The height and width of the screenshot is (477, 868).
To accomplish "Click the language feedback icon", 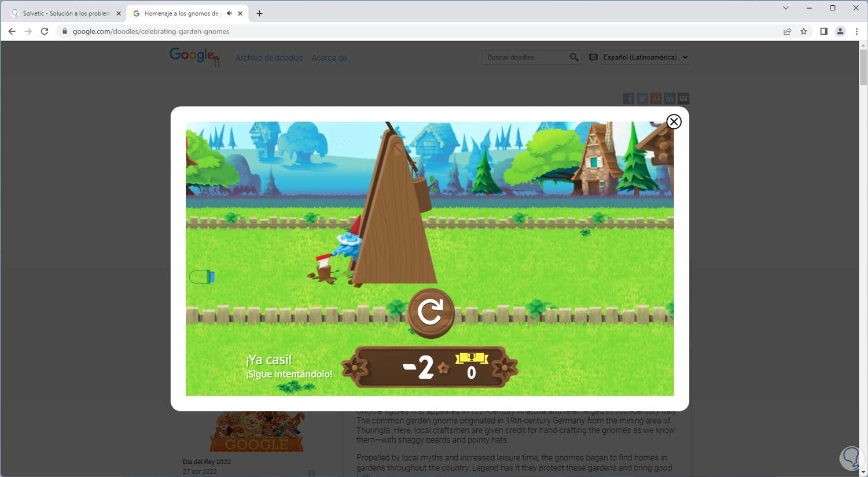I will [x=593, y=57].
